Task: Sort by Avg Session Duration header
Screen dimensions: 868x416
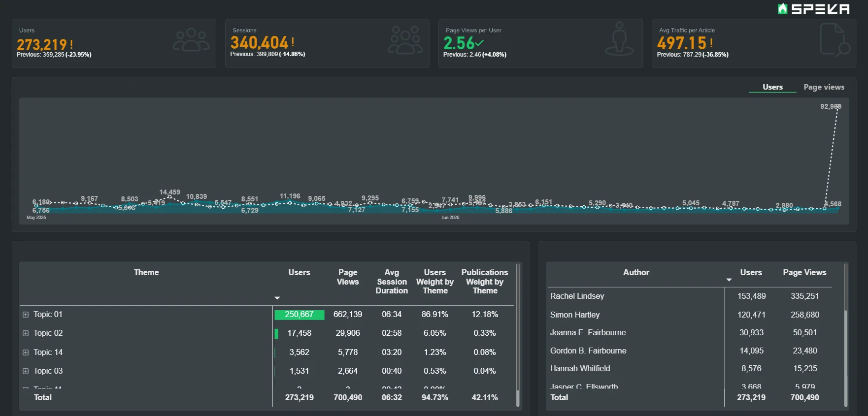Action: pyautogui.click(x=392, y=282)
